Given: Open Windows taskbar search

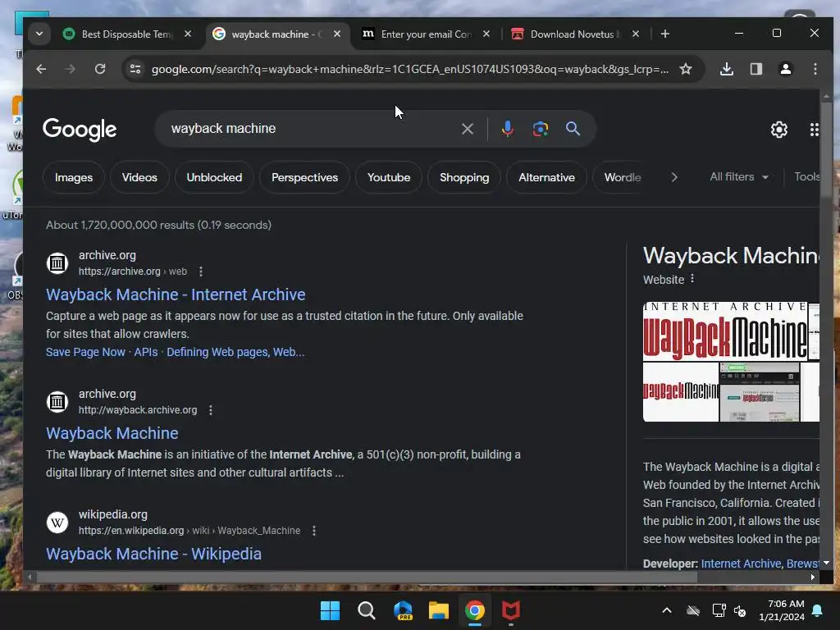Looking at the screenshot, I should 367,610.
